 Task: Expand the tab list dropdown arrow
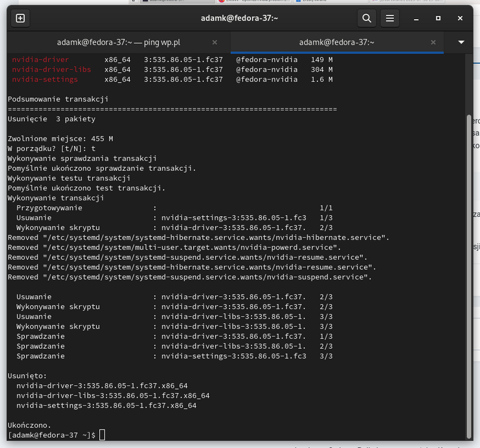click(x=461, y=42)
